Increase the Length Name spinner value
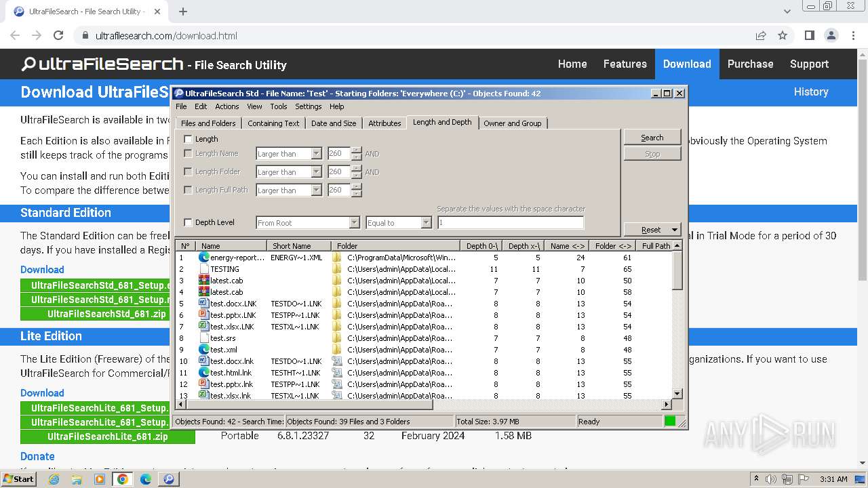The height and width of the screenshot is (488, 868). click(x=357, y=150)
